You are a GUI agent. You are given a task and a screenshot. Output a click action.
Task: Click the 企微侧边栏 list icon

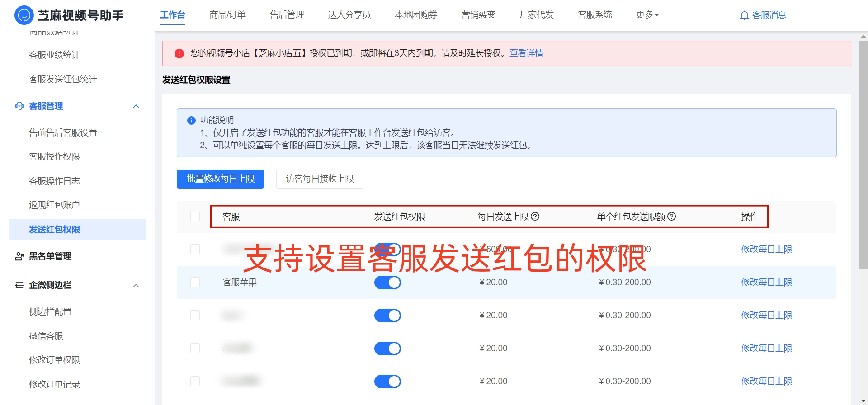pos(19,285)
